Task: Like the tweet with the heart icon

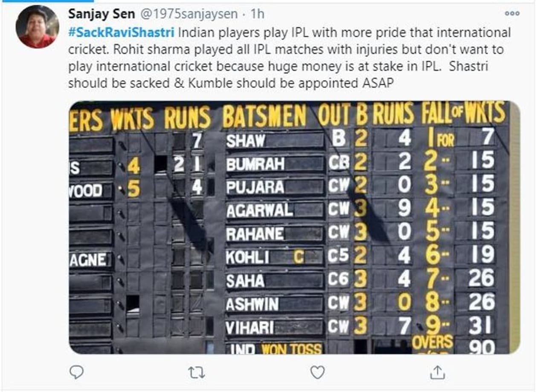Action: tap(317, 373)
